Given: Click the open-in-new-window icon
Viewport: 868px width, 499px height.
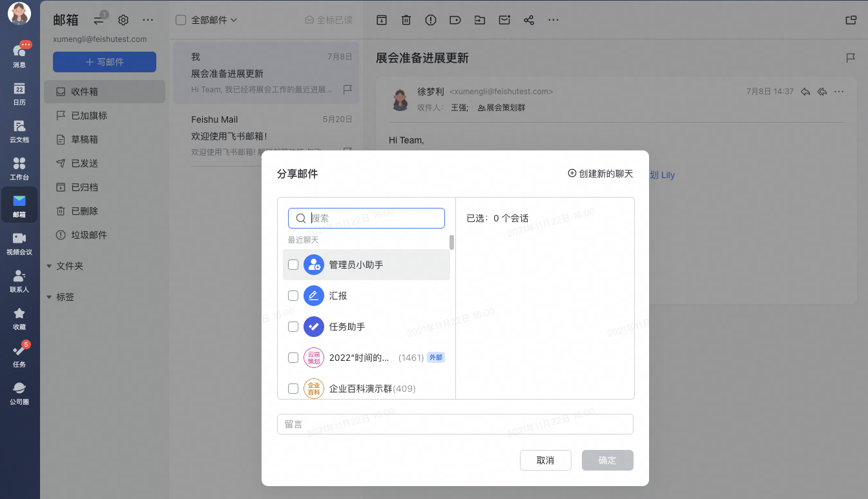Looking at the screenshot, I should click(x=851, y=20).
